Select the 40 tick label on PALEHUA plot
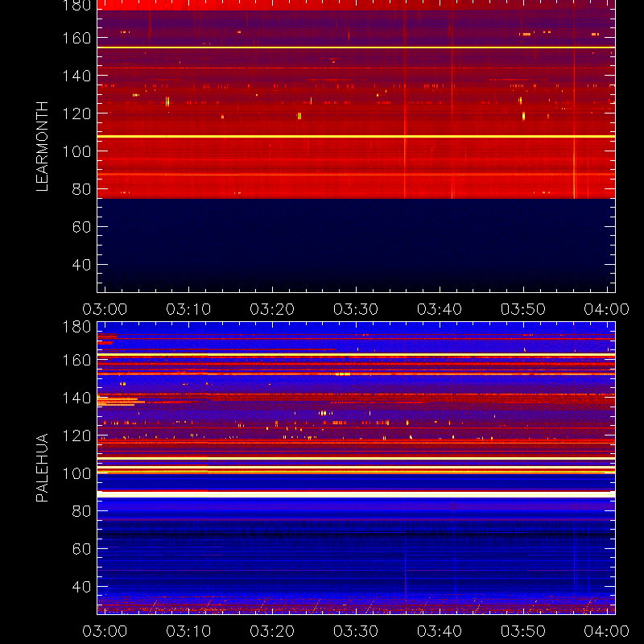 point(81,587)
